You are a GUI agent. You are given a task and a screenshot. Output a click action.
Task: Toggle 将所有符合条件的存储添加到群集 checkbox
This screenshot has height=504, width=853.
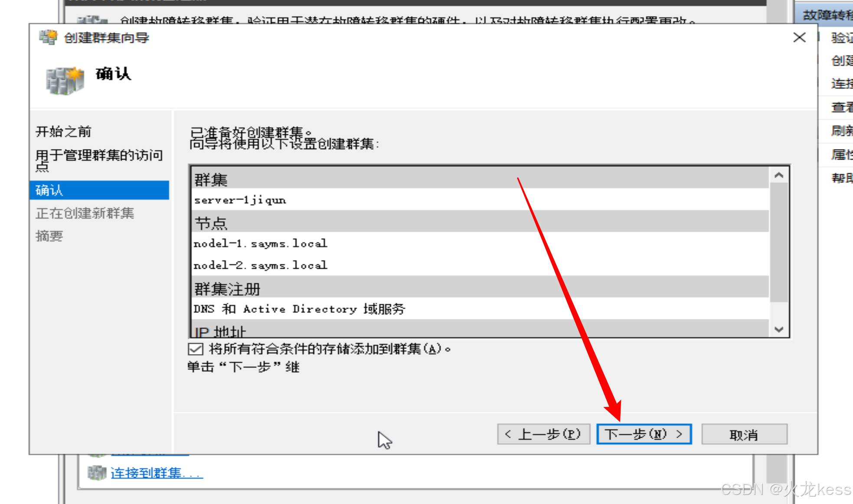[x=196, y=349]
